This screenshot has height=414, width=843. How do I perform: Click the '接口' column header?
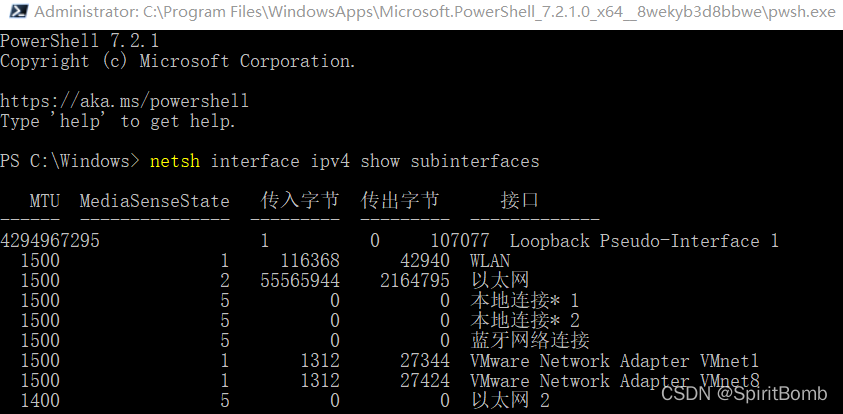pos(520,201)
